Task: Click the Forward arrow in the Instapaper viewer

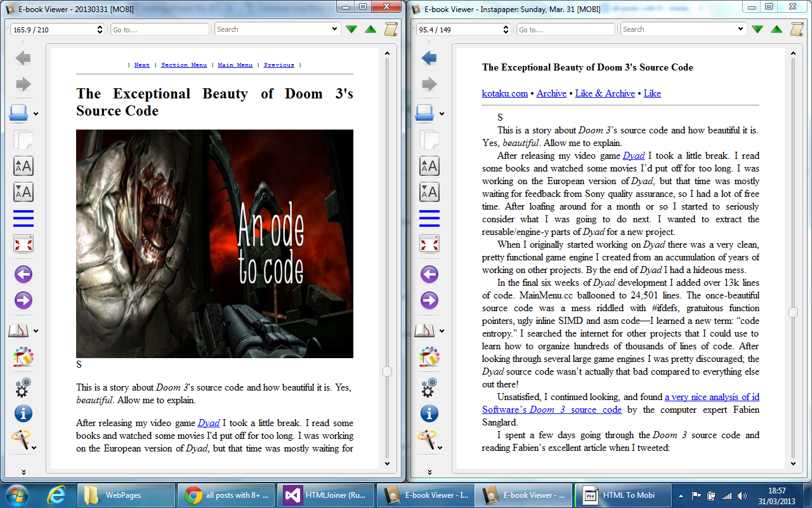Action: (x=429, y=84)
